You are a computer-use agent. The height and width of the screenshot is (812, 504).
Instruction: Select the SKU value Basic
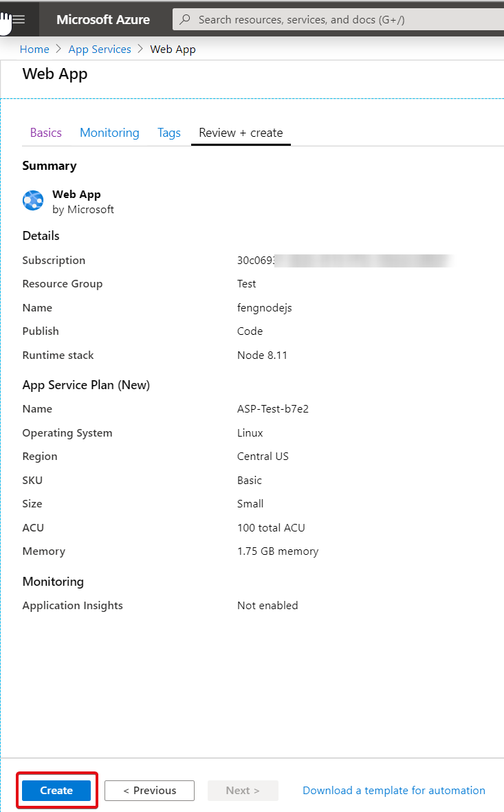coord(249,480)
